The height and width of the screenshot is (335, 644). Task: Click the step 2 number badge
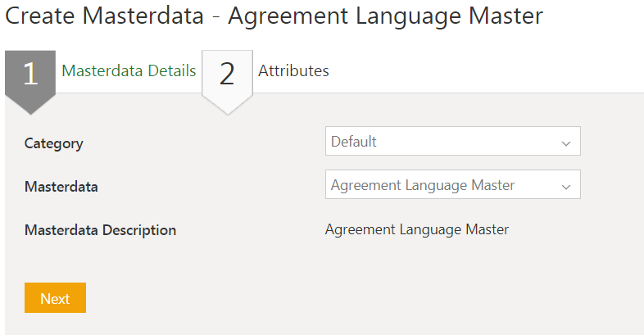coord(227,73)
